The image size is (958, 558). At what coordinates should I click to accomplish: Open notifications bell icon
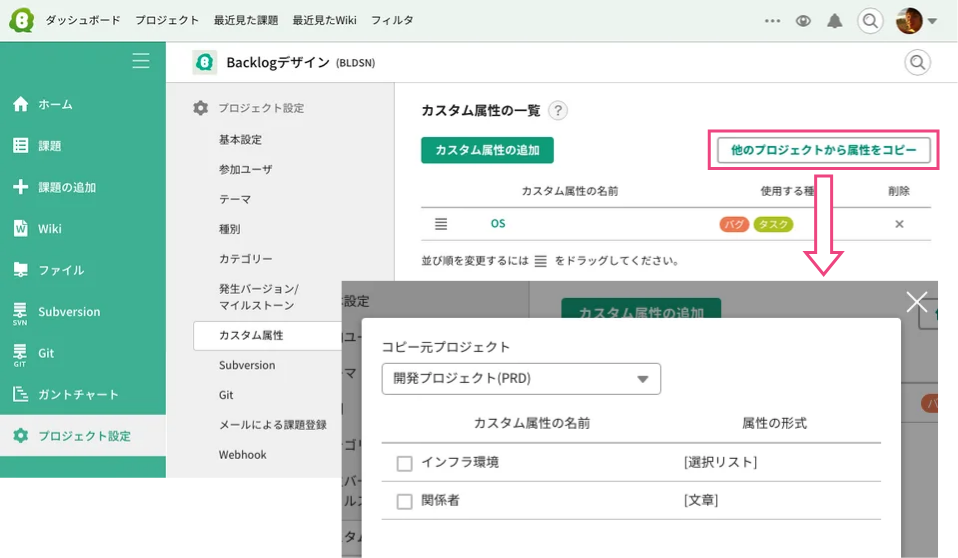[835, 21]
